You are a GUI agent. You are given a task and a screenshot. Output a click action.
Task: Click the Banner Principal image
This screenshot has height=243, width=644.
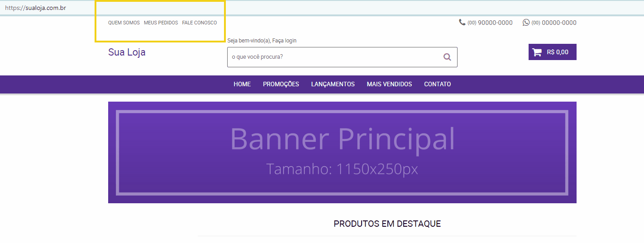(x=342, y=152)
